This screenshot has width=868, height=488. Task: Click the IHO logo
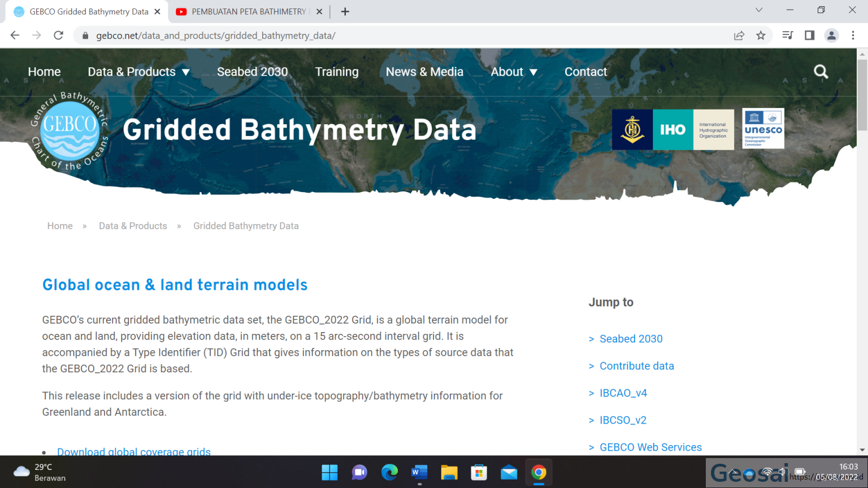pyautogui.click(x=672, y=129)
